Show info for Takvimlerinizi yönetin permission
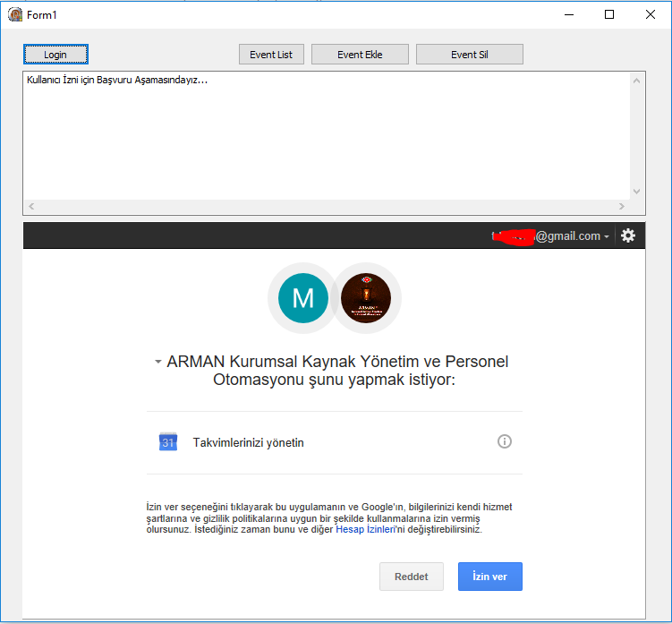 (505, 441)
